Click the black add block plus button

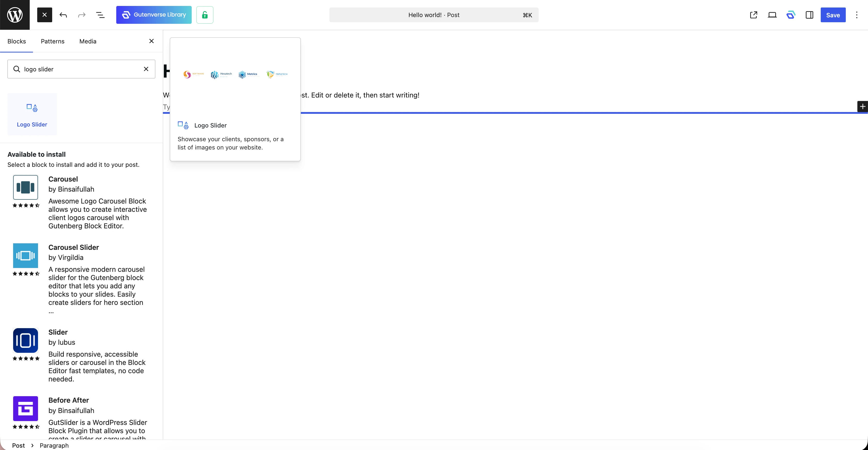863,107
